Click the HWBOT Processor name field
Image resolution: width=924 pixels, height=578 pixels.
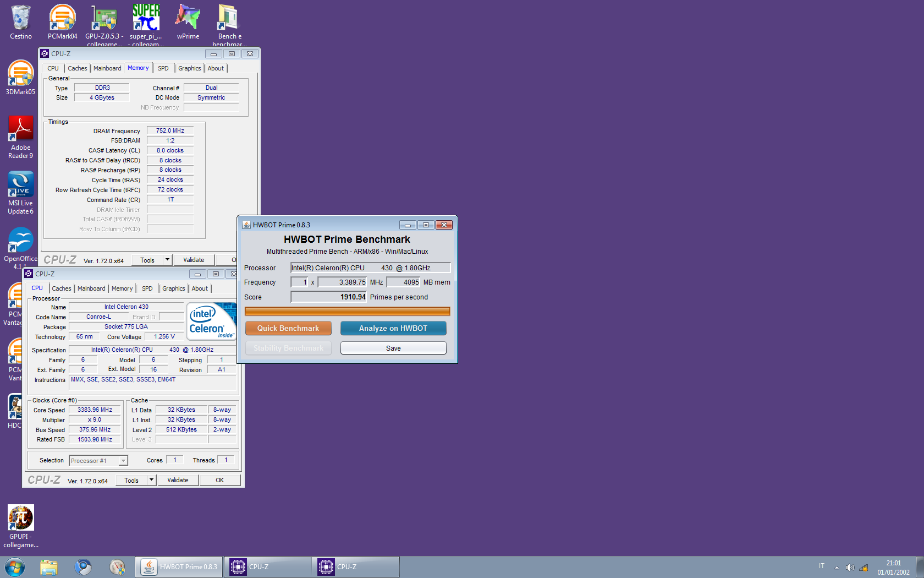[x=371, y=268]
